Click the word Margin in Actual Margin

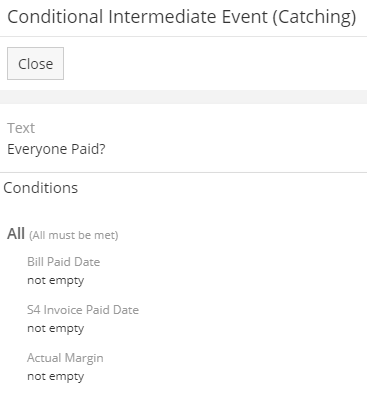(84, 358)
